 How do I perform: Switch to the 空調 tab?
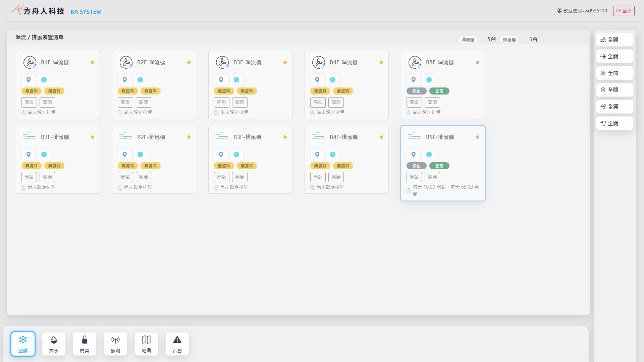coord(23,344)
